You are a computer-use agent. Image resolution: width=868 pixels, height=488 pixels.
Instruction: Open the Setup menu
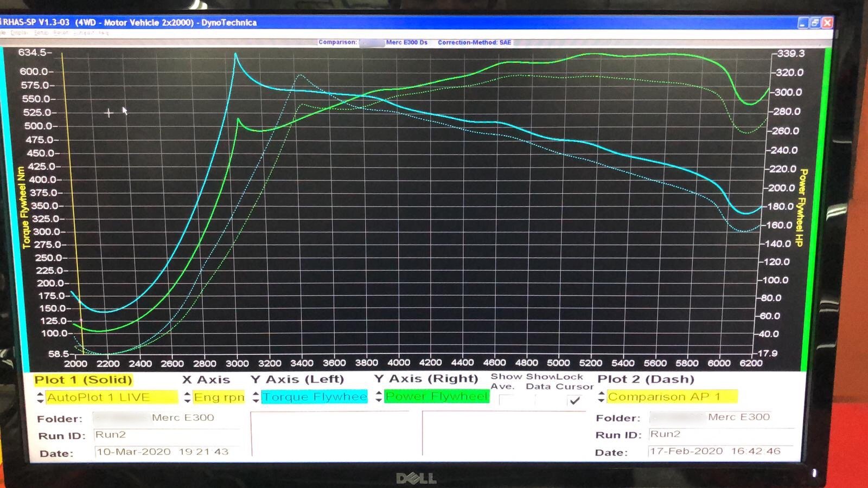pyautogui.click(x=41, y=33)
